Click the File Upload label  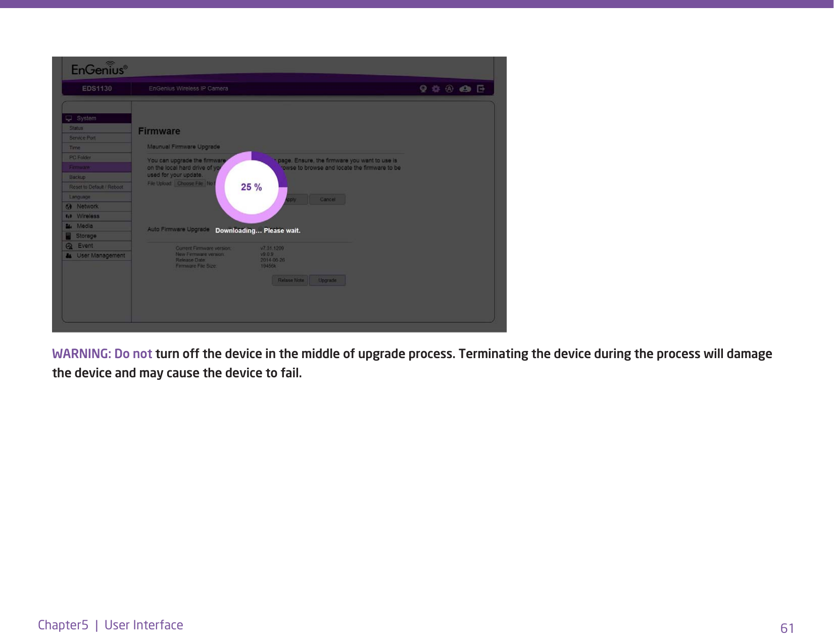pos(160,183)
